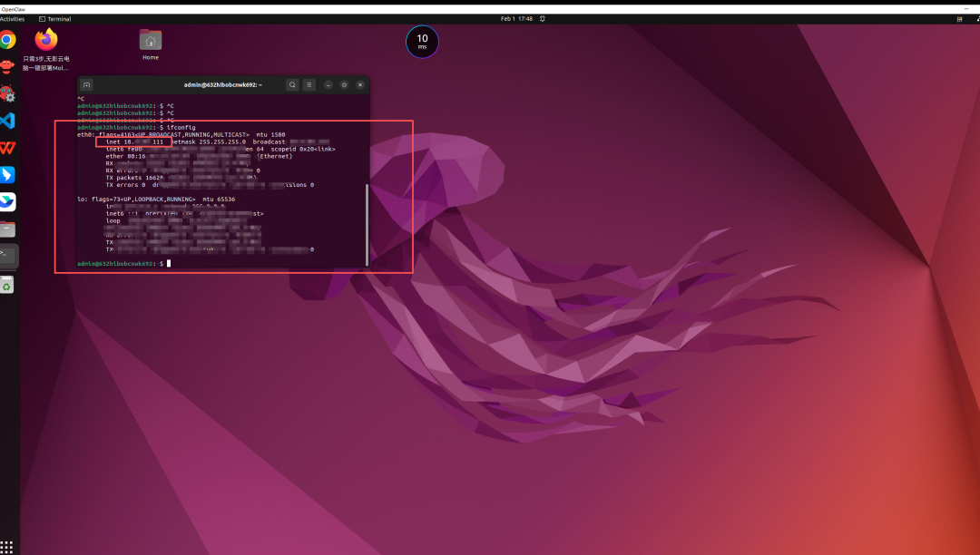Click the terminal's vertical scrollbar
980x555 pixels.
click(x=367, y=224)
